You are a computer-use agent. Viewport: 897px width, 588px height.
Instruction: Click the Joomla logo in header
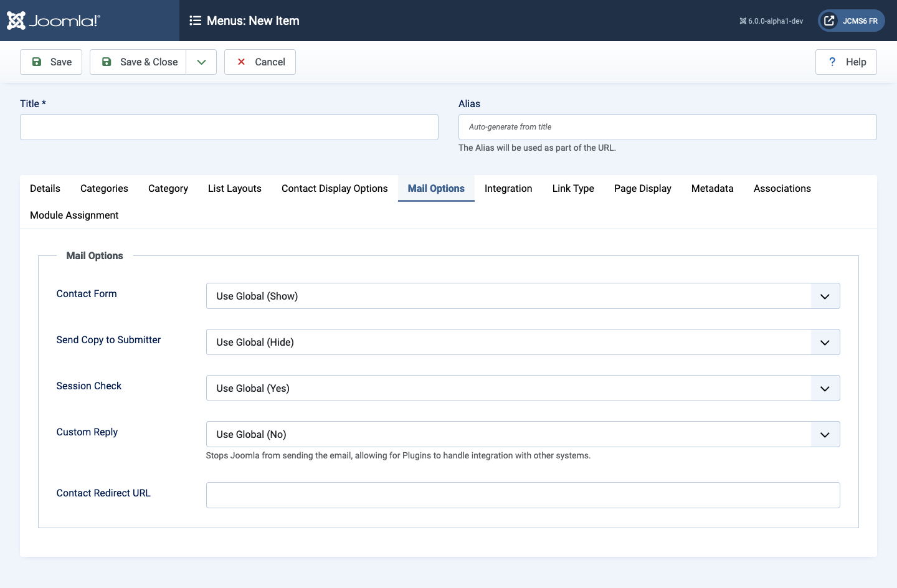[53, 21]
